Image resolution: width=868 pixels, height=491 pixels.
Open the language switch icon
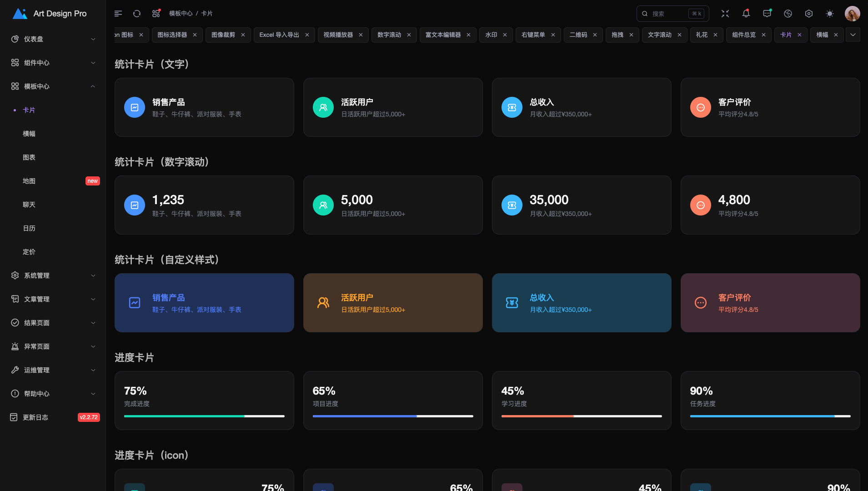pyautogui.click(x=788, y=14)
